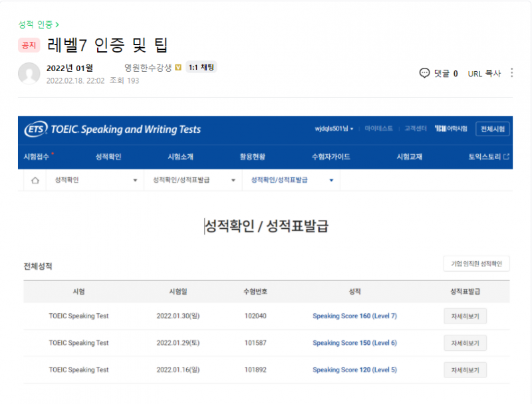Open the 성적 인증 category link

point(39,25)
